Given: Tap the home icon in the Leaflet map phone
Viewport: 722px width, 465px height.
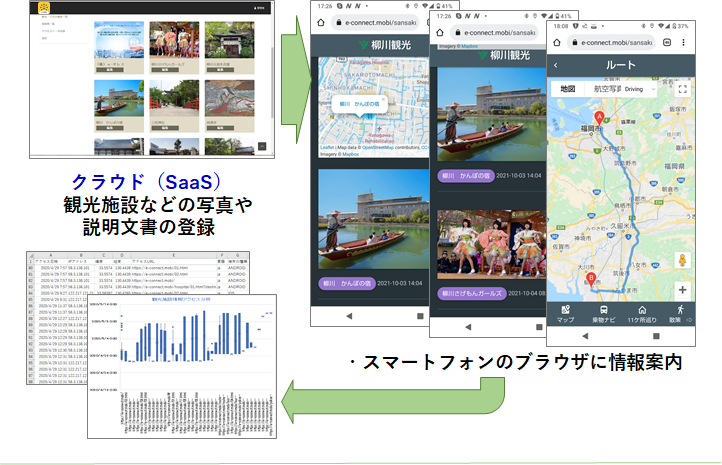Looking at the screenshot, I should 321,22.
